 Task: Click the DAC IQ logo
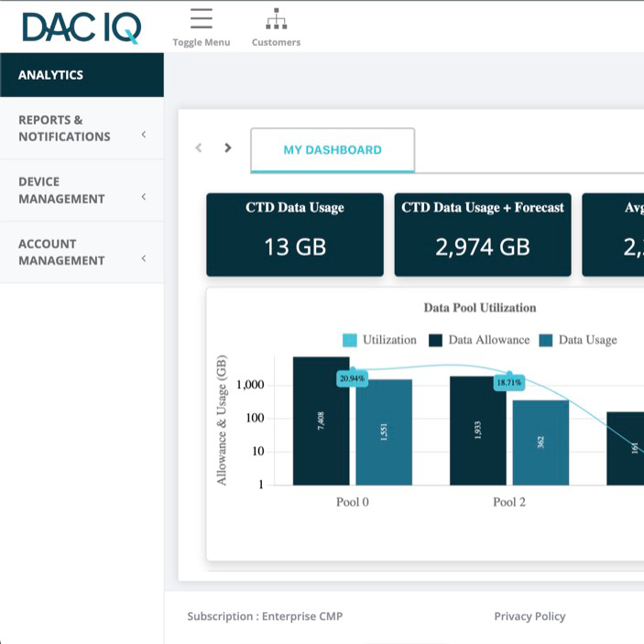(x=82, y=27)
